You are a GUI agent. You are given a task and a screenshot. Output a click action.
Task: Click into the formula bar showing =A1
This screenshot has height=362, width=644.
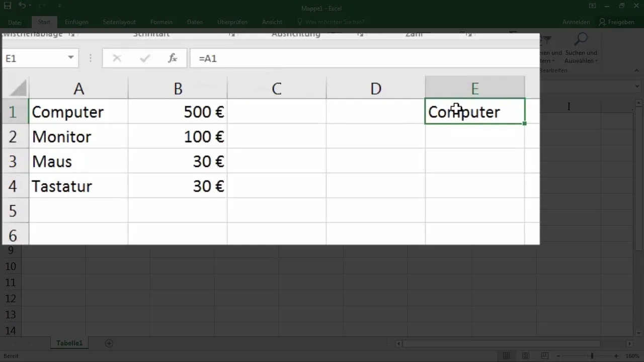[364, 58]
